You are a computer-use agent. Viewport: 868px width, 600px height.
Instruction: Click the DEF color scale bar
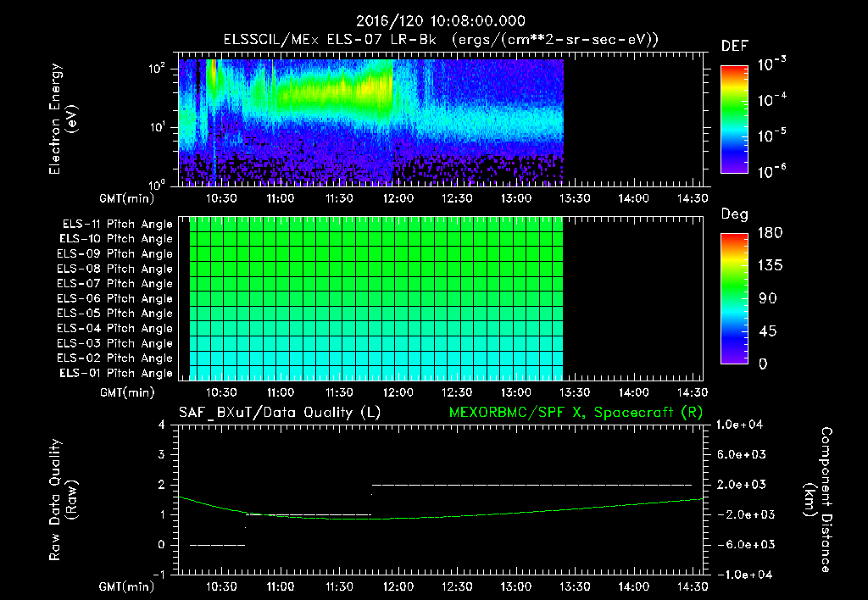734,119
